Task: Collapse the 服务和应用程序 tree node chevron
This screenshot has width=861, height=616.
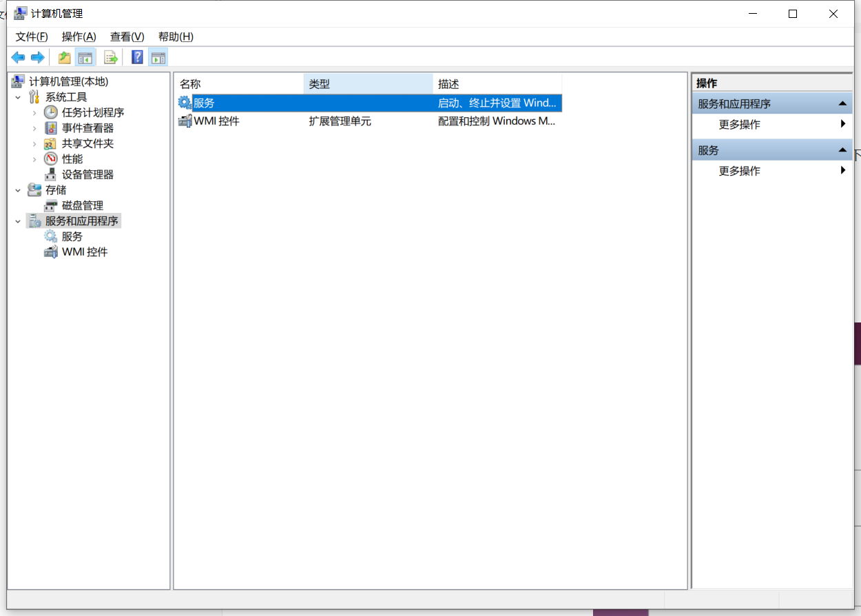Action: tap(18, 221)
